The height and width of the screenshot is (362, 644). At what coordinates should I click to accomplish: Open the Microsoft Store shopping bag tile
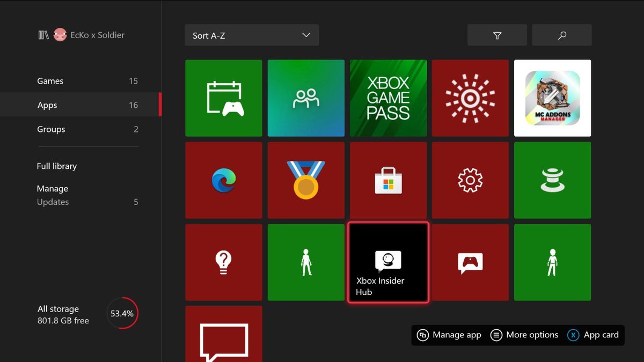[388, 180]
